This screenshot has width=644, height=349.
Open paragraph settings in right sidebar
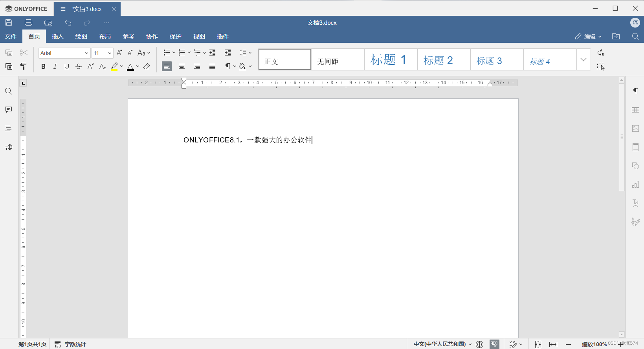(635, 91)
